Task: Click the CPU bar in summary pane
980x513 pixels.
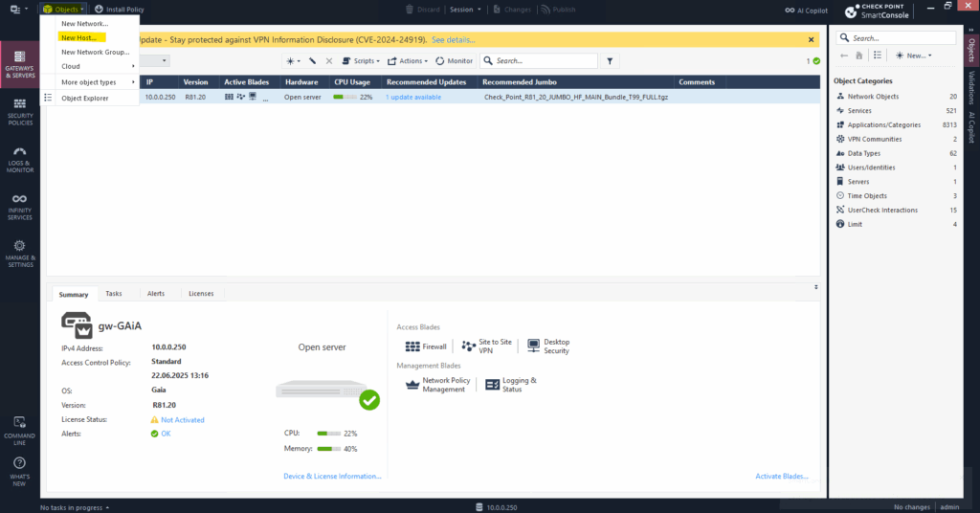Action: click(329, 433)
